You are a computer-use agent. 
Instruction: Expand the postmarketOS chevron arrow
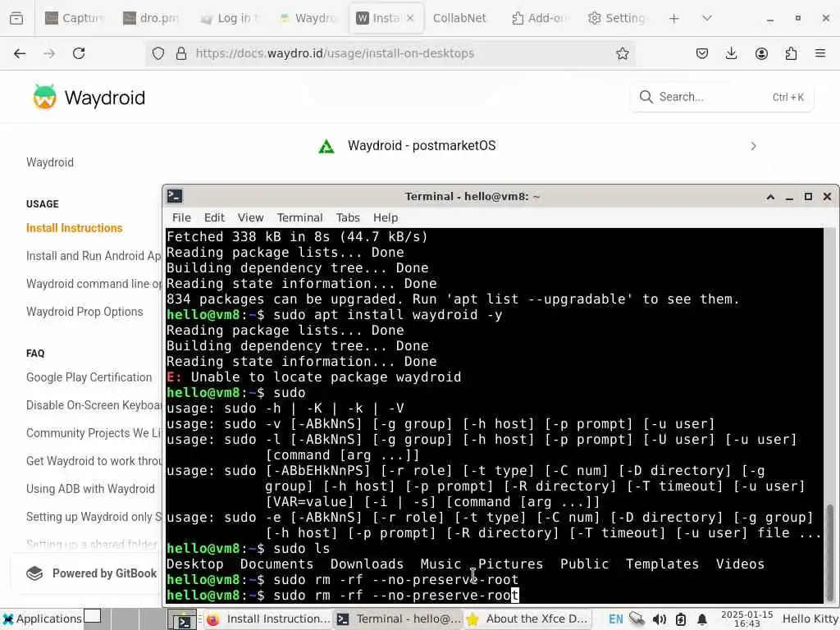[x=753, y=146]
